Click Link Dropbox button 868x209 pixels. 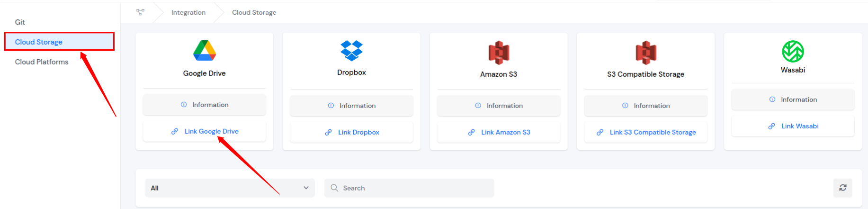tap(351, 132)
